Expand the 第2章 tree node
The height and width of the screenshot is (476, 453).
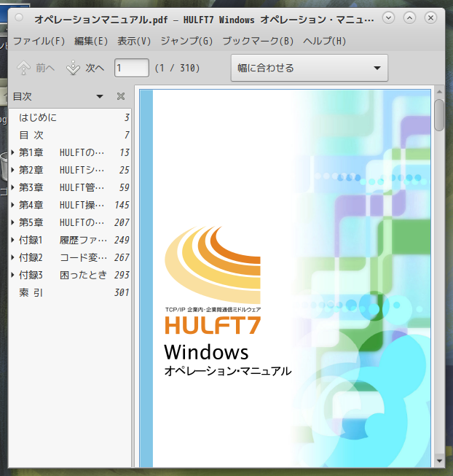[12, 170]
